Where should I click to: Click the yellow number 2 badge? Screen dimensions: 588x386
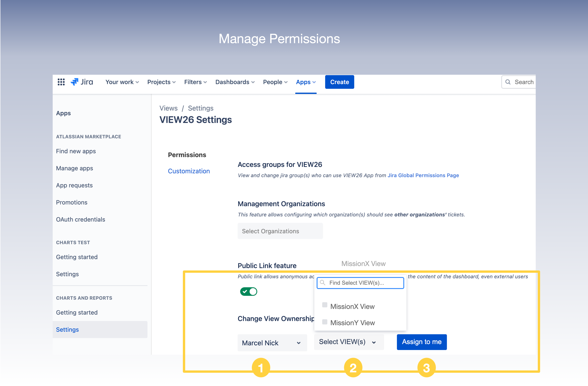click(353, 368)
